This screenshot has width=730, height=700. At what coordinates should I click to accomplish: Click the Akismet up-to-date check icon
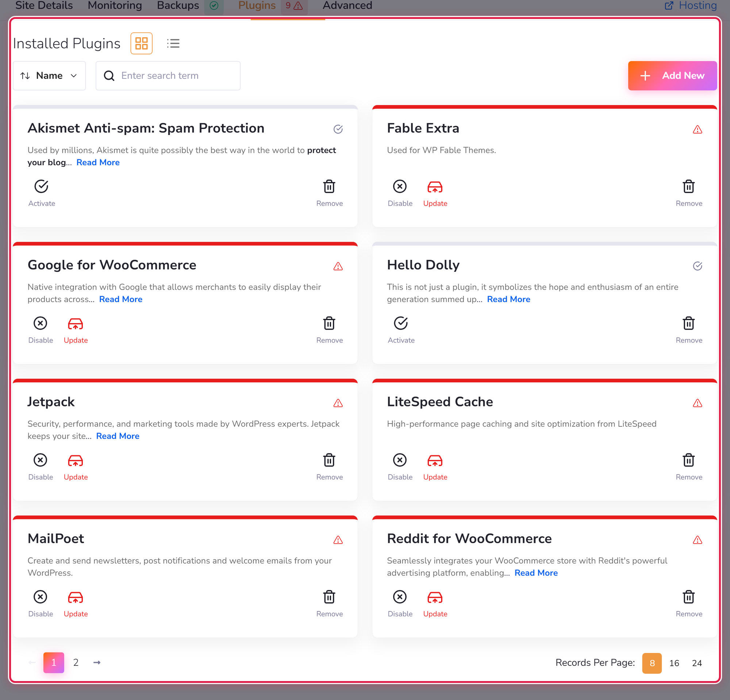(338, 129)
